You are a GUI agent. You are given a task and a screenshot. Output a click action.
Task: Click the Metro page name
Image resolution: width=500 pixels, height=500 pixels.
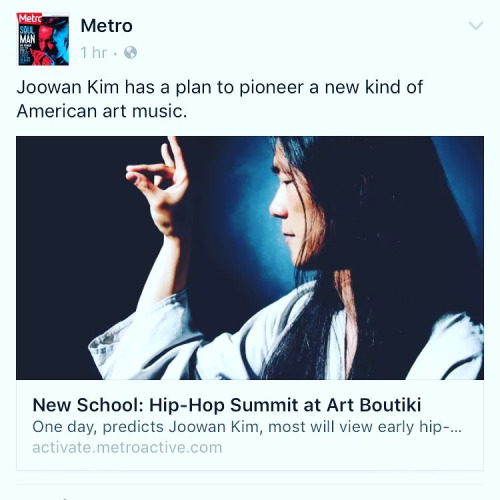106,26
